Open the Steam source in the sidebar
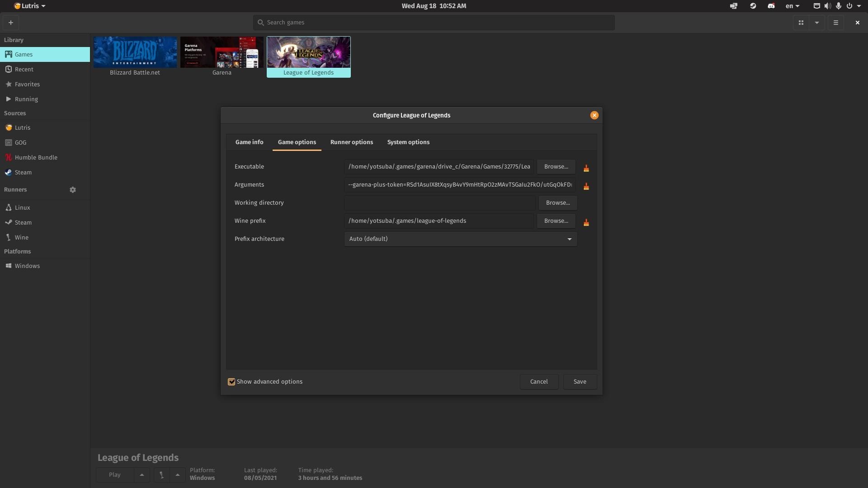Viewport: 868px width, 488px height. click(x=23, y=173)
